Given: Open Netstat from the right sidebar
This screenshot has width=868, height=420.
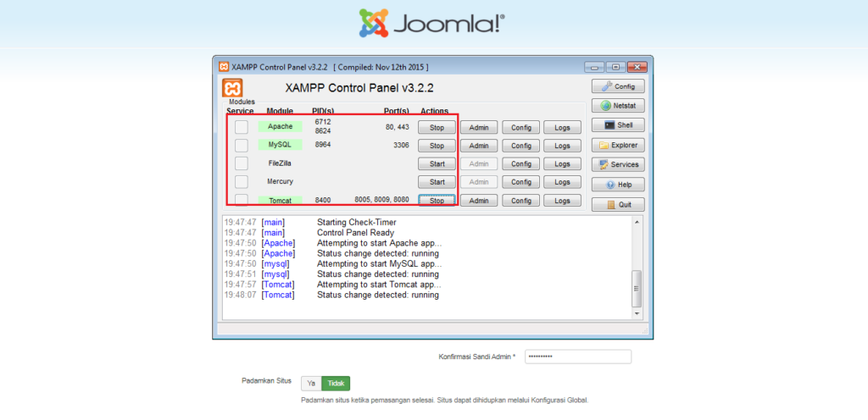Looking at the screenshot, I should (x=618, y=106).
